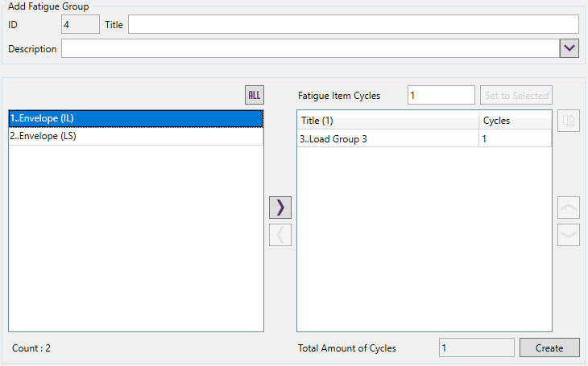This screenshot has height=366, width=588.
Task: Move selected item up with chevron
Action: [568, 208]
